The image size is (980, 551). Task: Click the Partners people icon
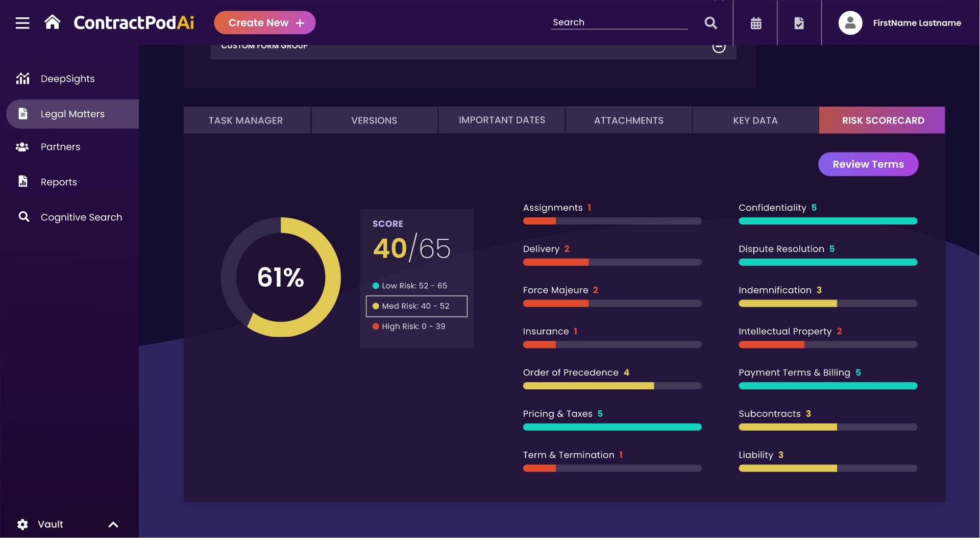22,147
